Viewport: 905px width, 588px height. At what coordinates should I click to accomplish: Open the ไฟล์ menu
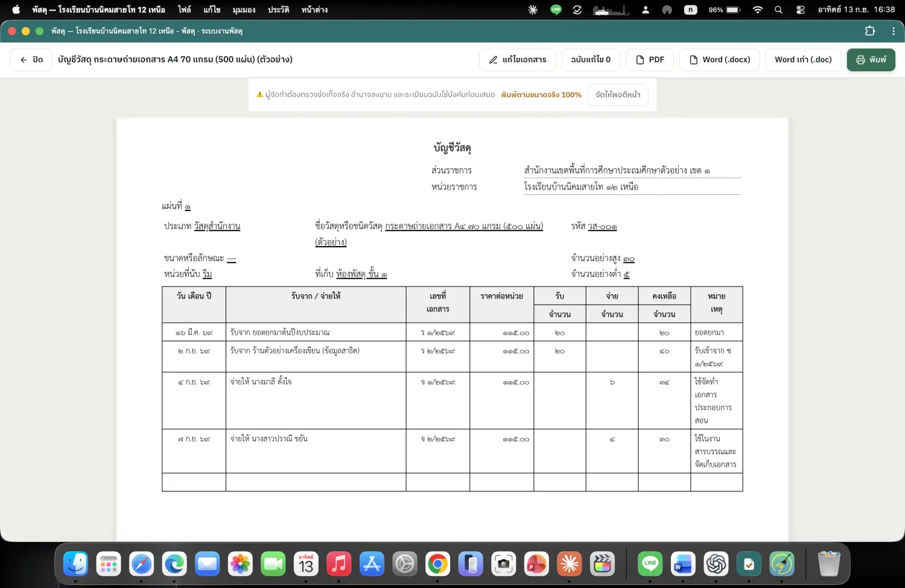184,10
